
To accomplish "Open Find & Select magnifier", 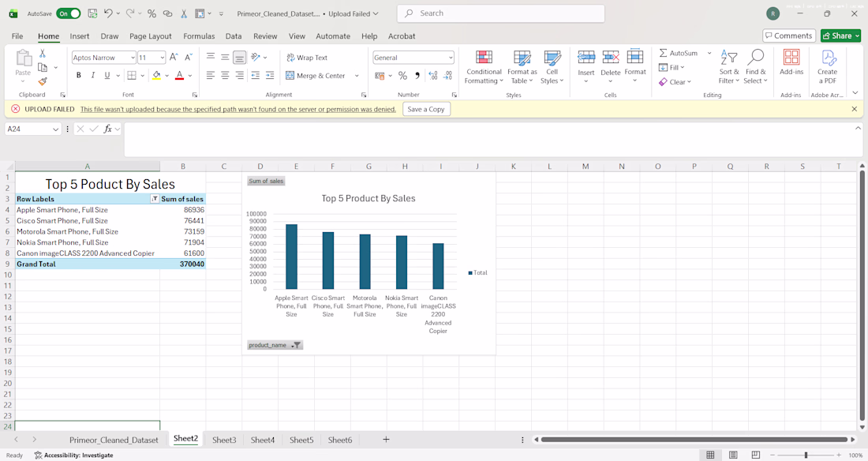I will [756, 67].
